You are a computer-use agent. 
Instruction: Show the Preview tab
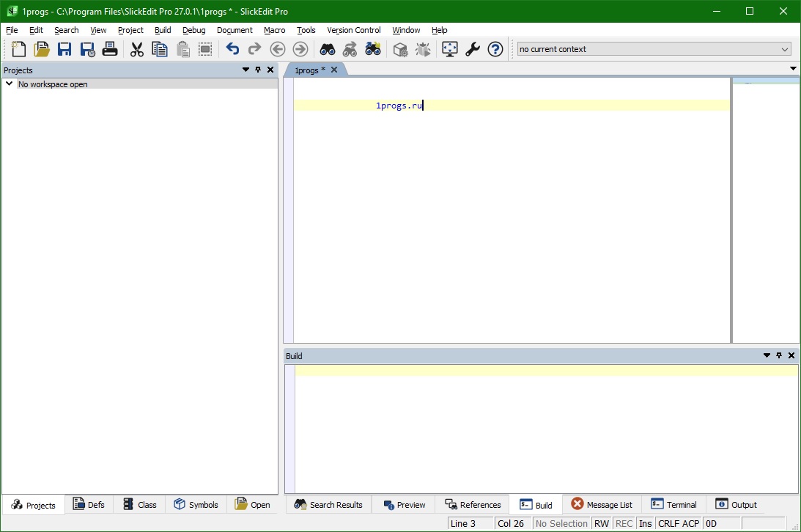click(x=404, y=504)
